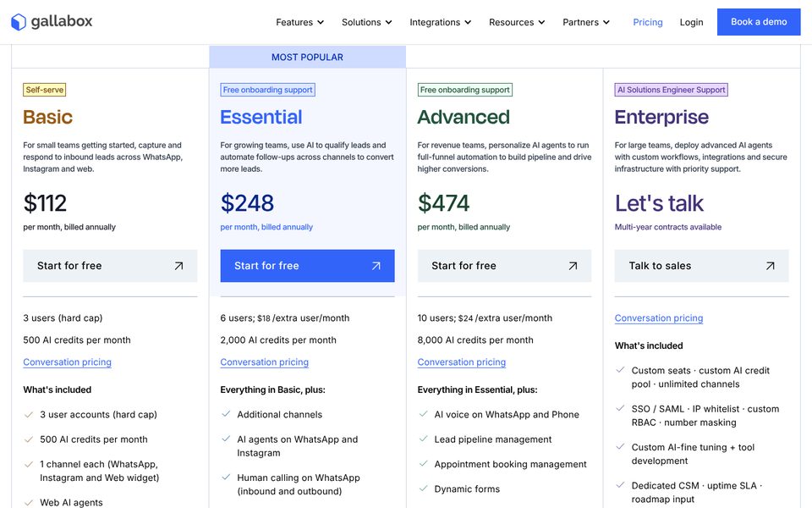Screen dimensions: 812x508
Task: Click the Let's talk heading
Action: [x=659, y=203]
